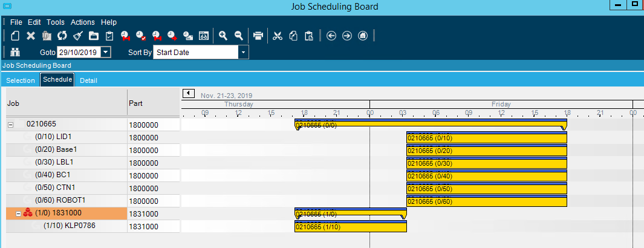Open the Edit menu
This screenshot has width=644, height=248.
tap(34, 22)
